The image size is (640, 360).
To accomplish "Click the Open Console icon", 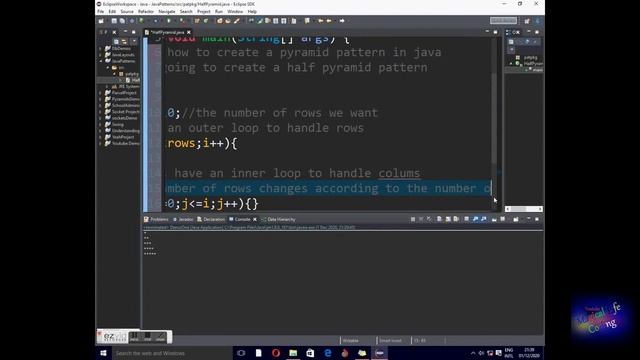I will (x=516, y=220).
